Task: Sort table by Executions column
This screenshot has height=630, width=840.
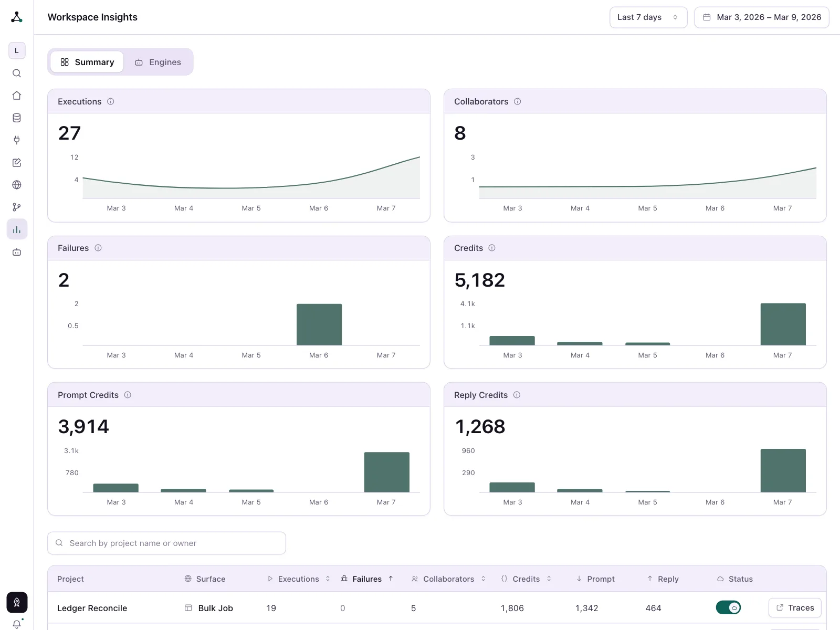Action: coord(299,579)
